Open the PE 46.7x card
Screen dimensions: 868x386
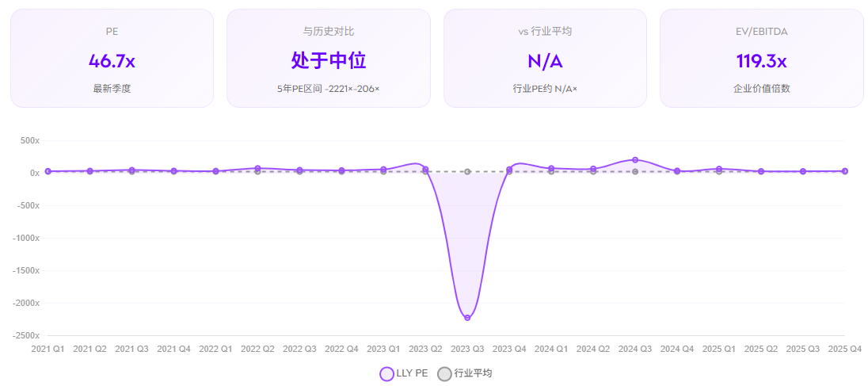(x=112, y=58)
